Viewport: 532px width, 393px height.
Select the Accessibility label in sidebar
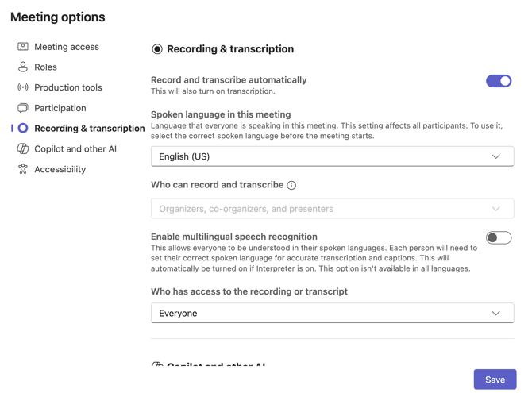pos(60,169)
